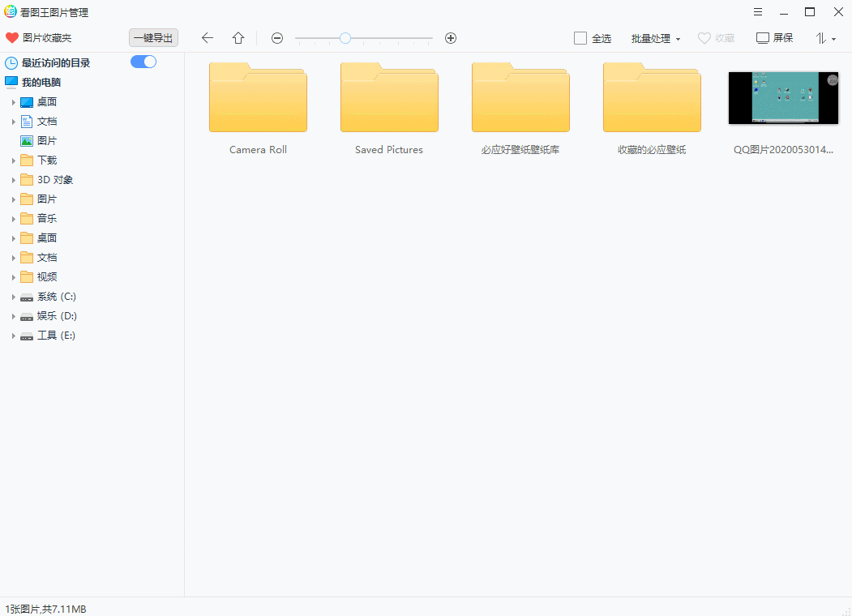Image resolution: width=852 pixels, height=616 pixels.
Task: Click the 收藏 heart button
Action: [716, 38]
